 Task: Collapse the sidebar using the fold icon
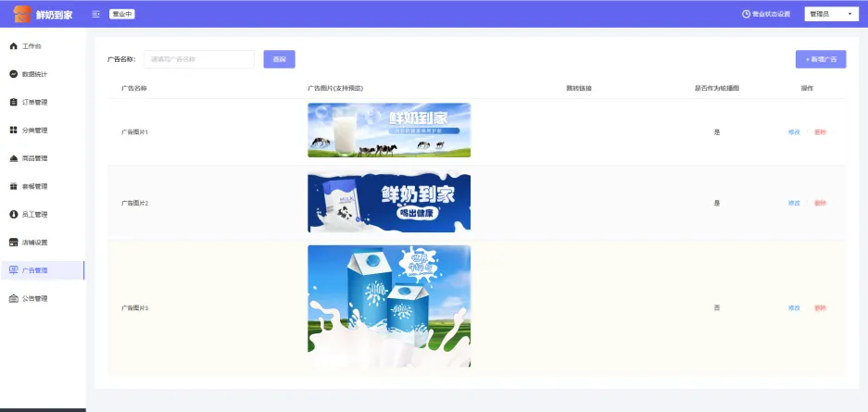[x=97, y=15]
